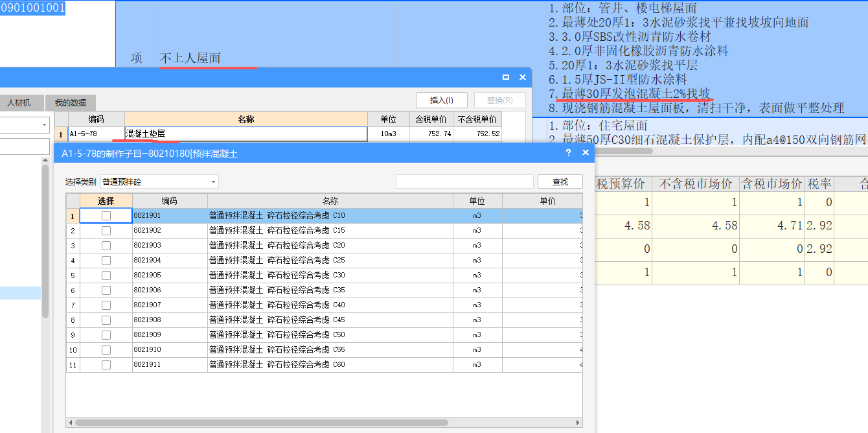868x433 pixels.
Task: Click the 不上人屋面 item name
Action: pos(190,58)
